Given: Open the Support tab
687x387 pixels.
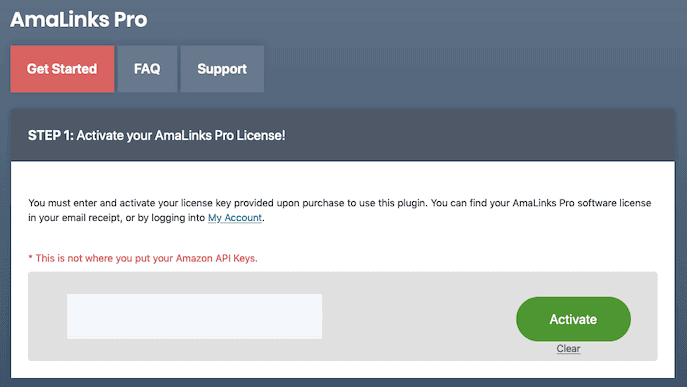Looking at the screenshot, I should point(222,69).
